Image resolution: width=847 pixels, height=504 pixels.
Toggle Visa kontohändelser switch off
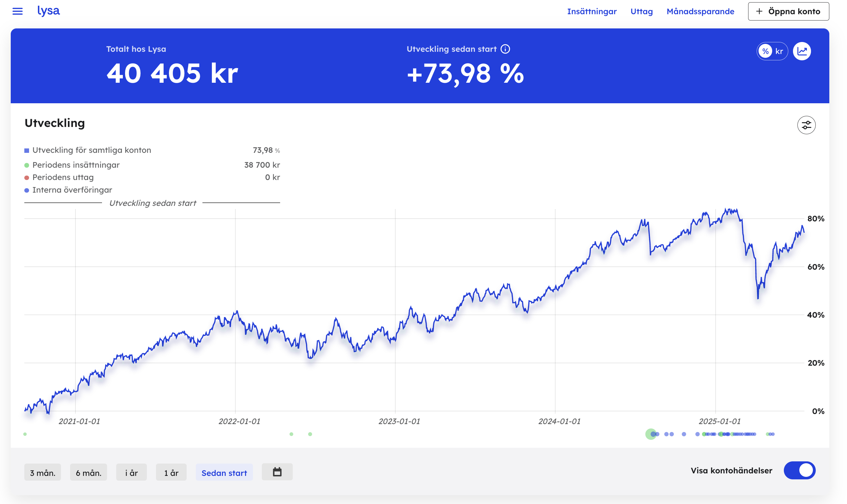point(799,471)
